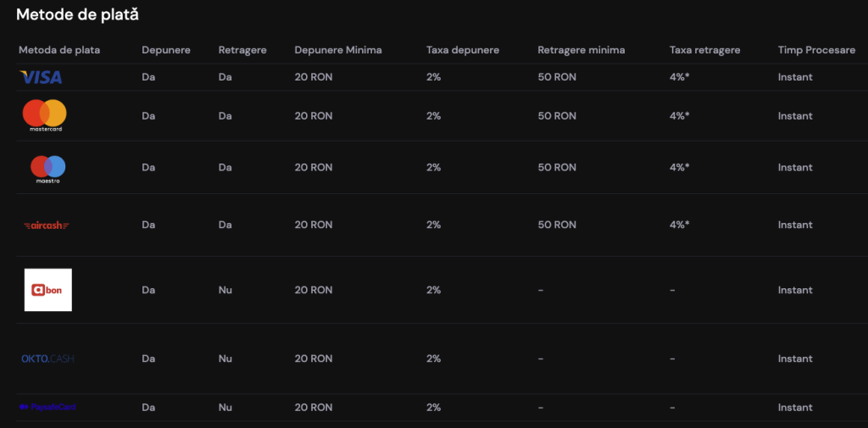This screenshot has width=868, height=428.
Task: Click '20 RON' in the Aircash row
Action: (x=314, y=225)
